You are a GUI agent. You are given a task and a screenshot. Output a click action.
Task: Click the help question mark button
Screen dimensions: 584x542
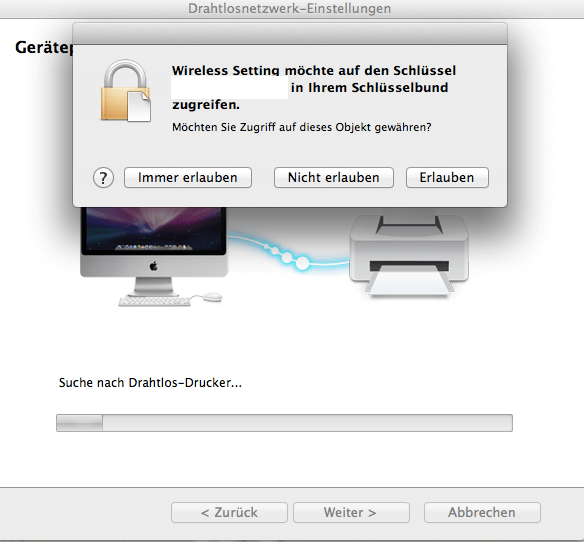pyautogui.click(x=103, y=178)
